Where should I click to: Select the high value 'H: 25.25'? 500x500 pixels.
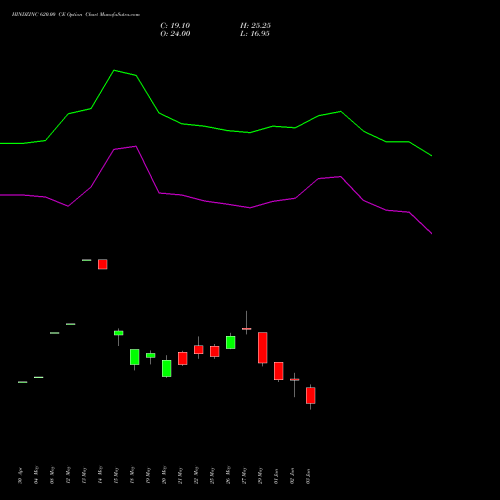(255, 26)
